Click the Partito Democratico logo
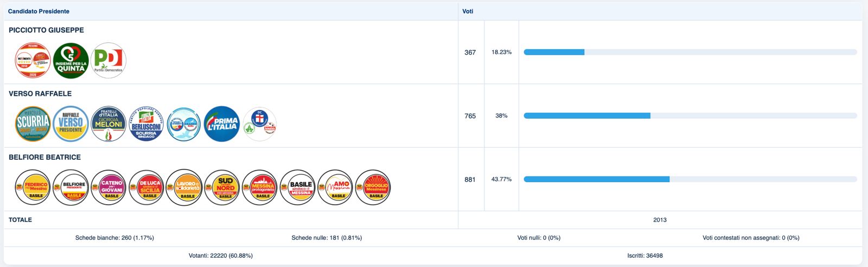Screen dimensions: 868x267 (108, 61)
